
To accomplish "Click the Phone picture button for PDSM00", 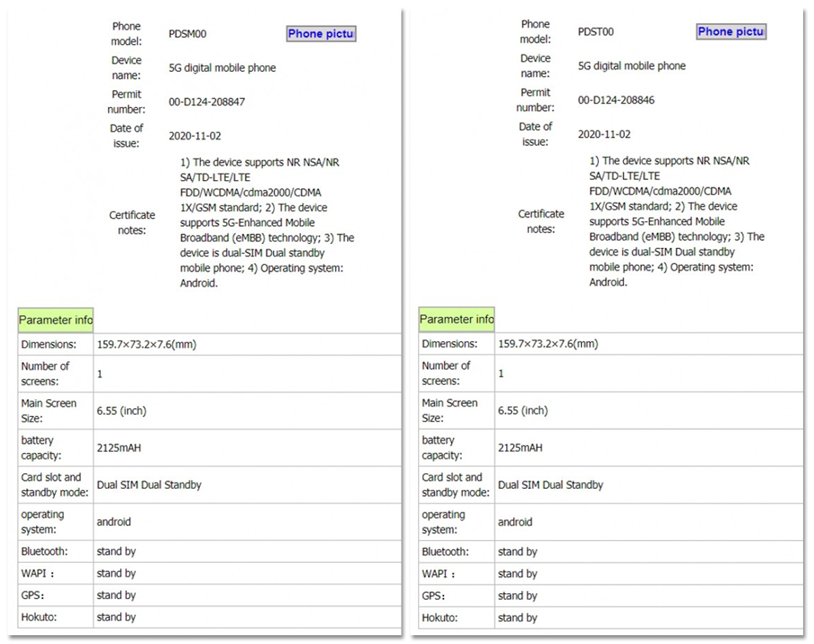I will pyautogui.click(x=321, y=34).
